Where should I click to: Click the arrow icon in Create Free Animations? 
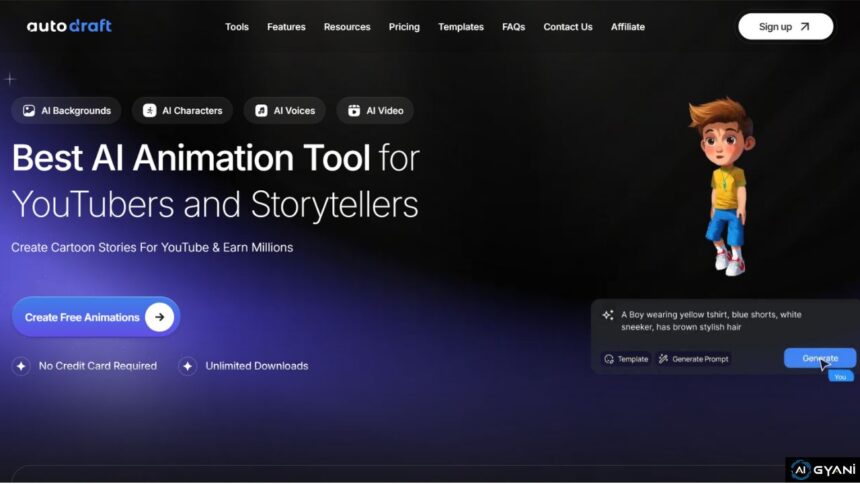(160, 317)
